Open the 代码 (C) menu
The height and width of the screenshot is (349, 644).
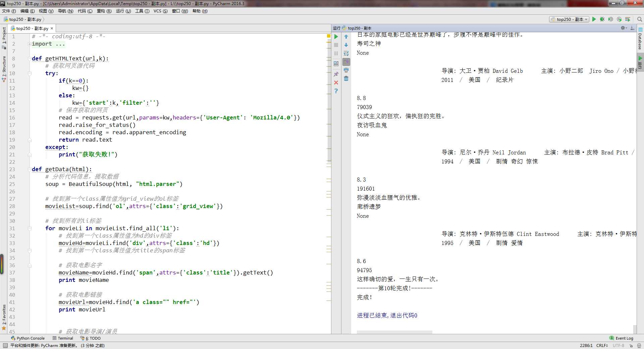point(85,11)
